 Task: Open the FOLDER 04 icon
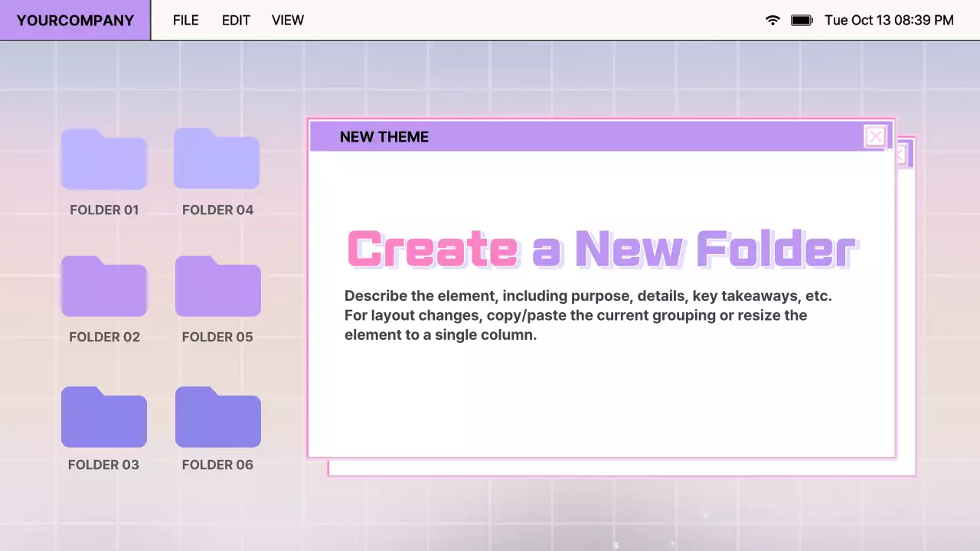pyautogui.click(x=217, y=159)
